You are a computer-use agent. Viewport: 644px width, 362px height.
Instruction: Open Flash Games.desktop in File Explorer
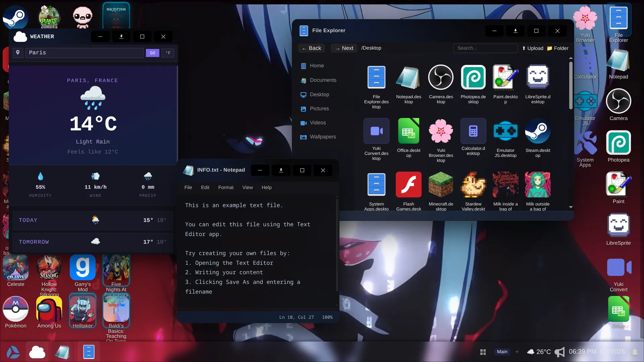pos(409,191)
